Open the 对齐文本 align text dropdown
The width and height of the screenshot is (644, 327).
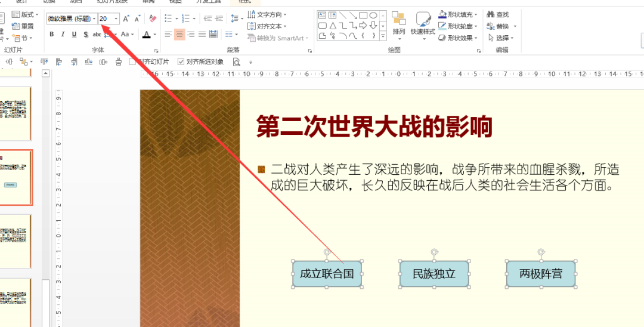pyautogui.click(x=267, y=26)
